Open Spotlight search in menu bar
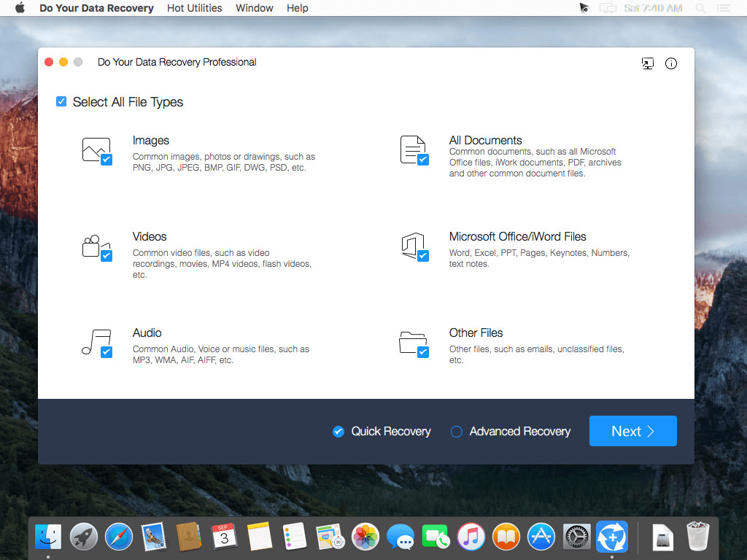The height and width of the screenshot is (560, 747). pos(700,8)
